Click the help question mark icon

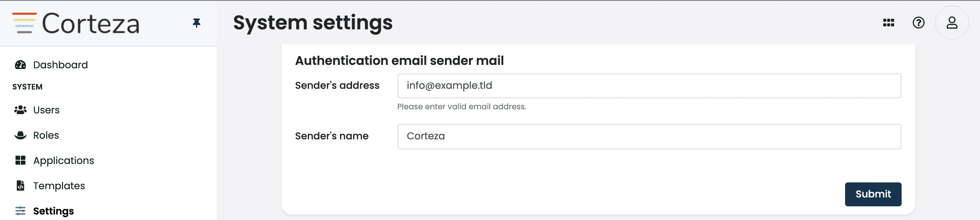click(919, 23)
